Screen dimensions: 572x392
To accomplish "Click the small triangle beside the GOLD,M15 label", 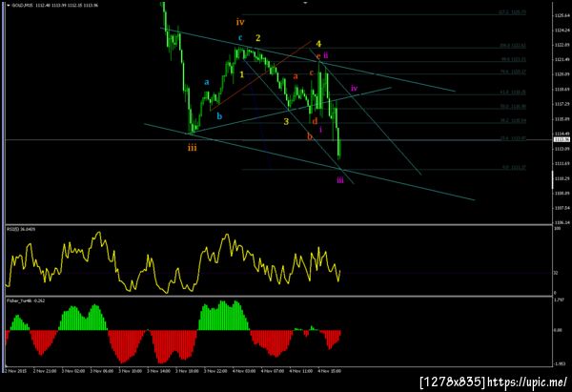I will (x=9, y=6).
